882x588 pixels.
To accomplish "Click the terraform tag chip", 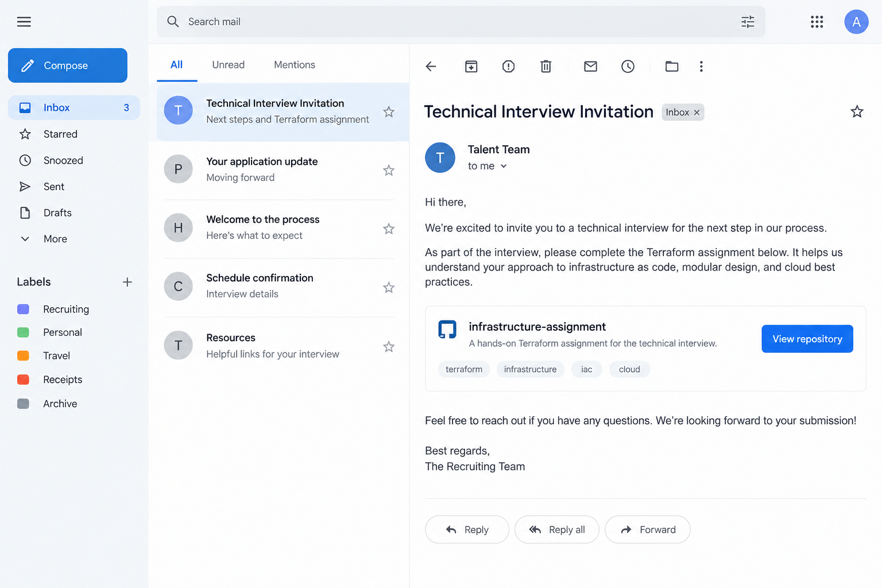I will point(464,369).
